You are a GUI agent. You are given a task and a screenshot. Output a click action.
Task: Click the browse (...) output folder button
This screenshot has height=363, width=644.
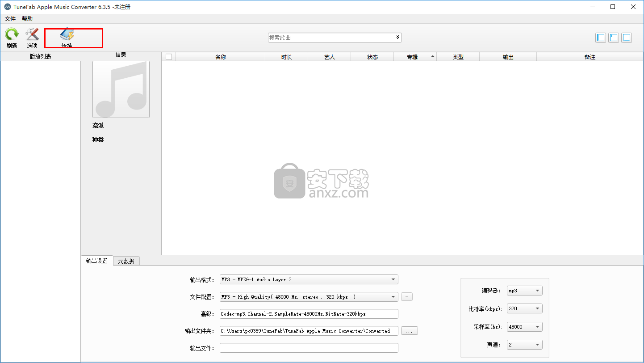pyautogui.click(x=410, y=331)
